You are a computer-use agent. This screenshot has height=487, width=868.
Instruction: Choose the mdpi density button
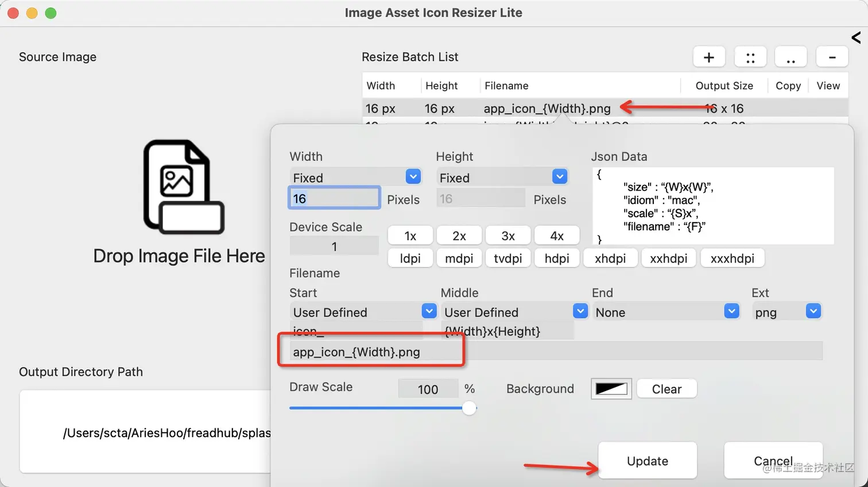[x=459, y=258]
